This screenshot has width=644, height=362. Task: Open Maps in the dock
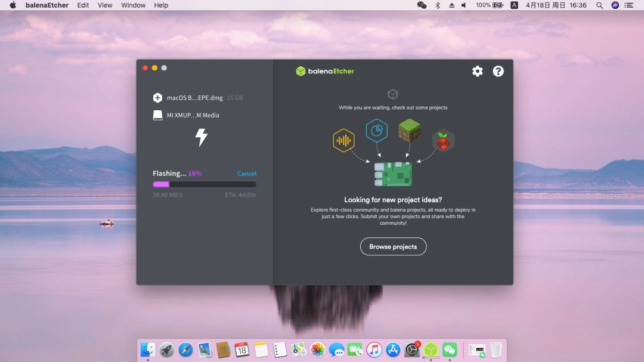click(x=299, y=349)
